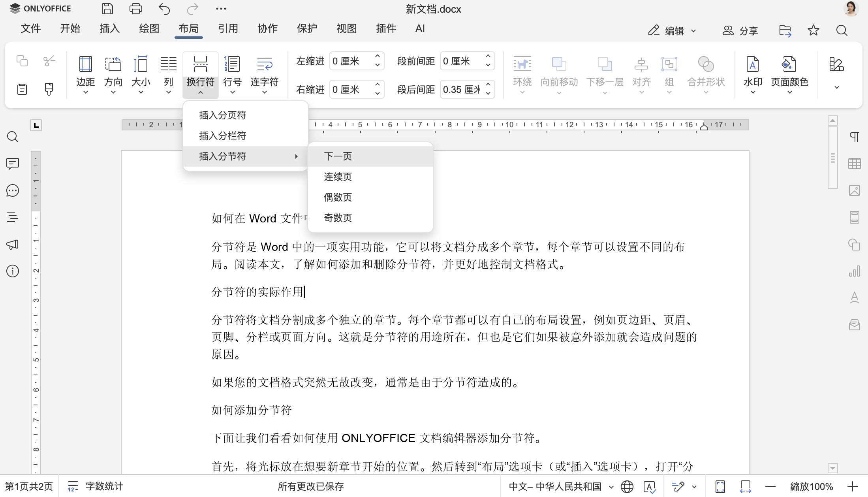Open the table settings panel
868x497 pixels.
click(855, 163)
